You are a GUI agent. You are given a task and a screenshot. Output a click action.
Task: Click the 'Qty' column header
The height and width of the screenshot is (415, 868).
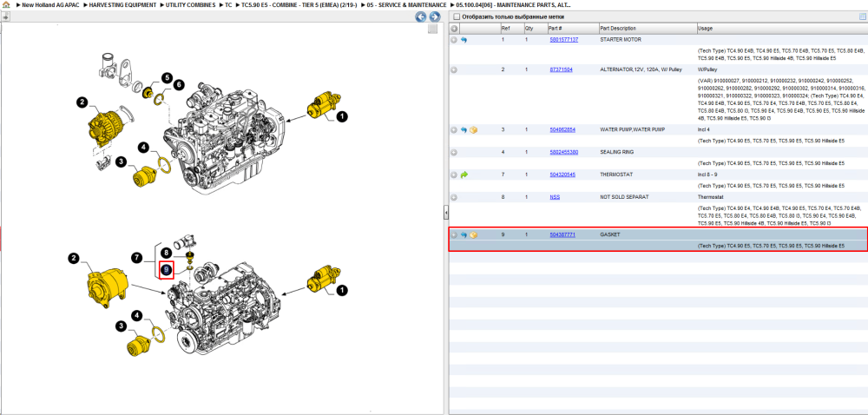529,29
